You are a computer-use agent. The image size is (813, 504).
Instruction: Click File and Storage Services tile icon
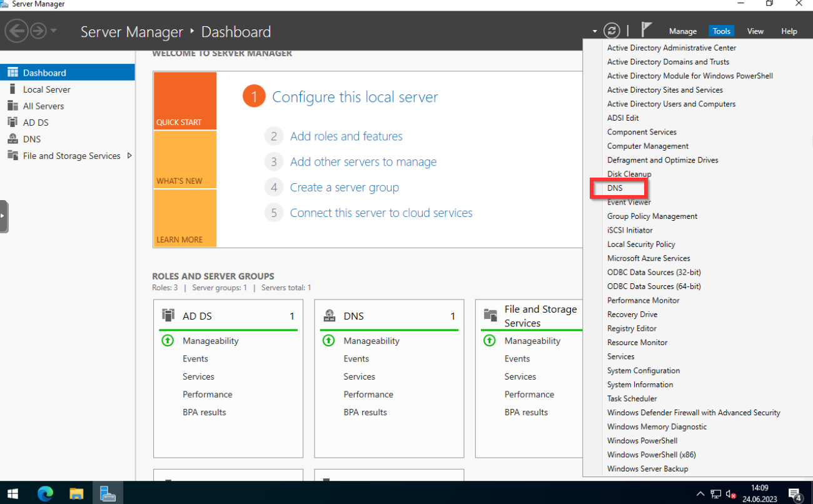point(490,315)
